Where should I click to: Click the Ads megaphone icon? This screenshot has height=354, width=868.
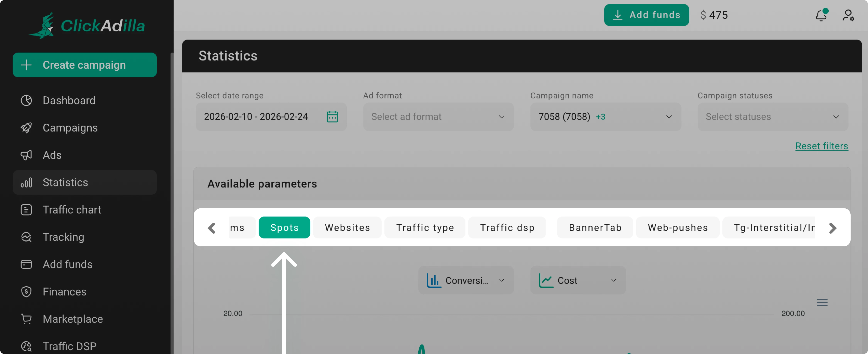pos(26,155)
